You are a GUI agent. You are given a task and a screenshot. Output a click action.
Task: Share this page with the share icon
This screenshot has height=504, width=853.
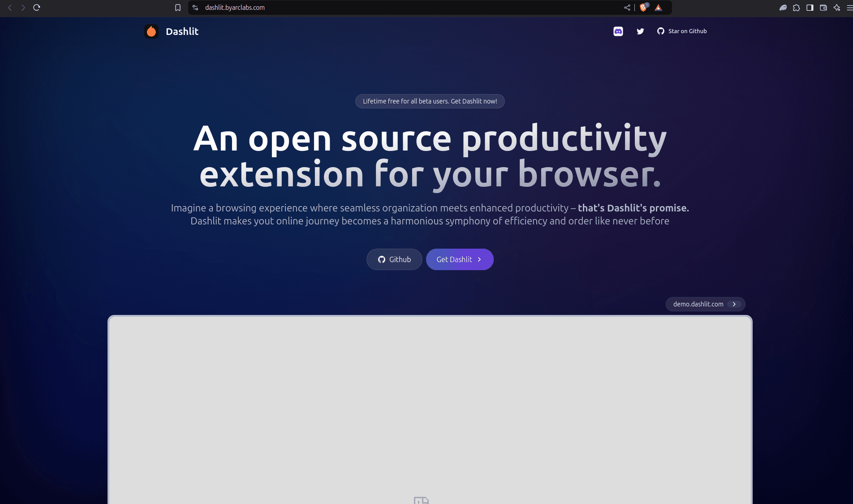point(627,8)
